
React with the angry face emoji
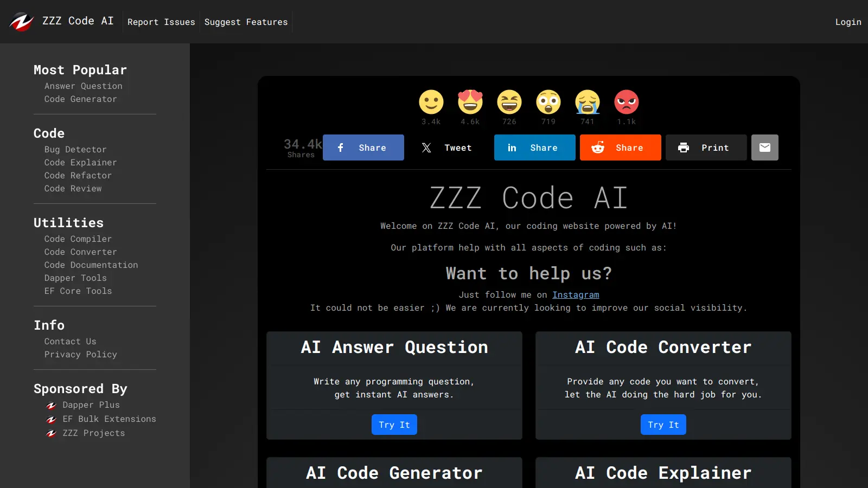pyautogui.click(x=626, y=102)
